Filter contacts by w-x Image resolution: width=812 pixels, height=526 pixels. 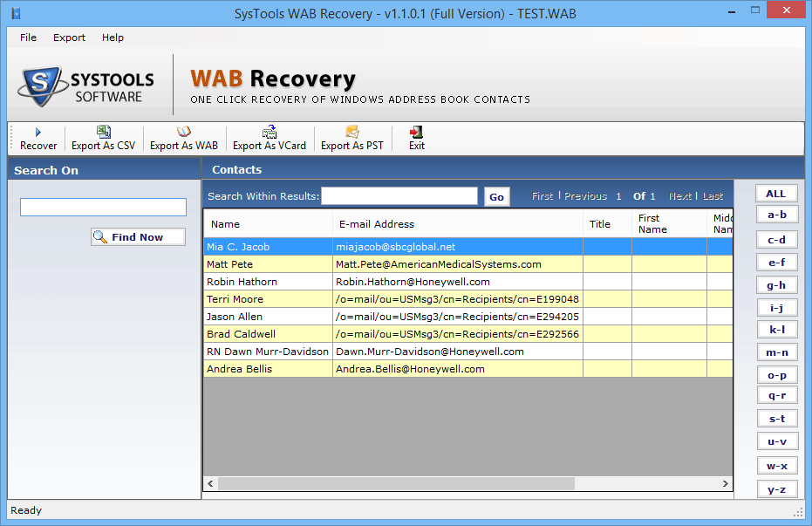(777, 466)
